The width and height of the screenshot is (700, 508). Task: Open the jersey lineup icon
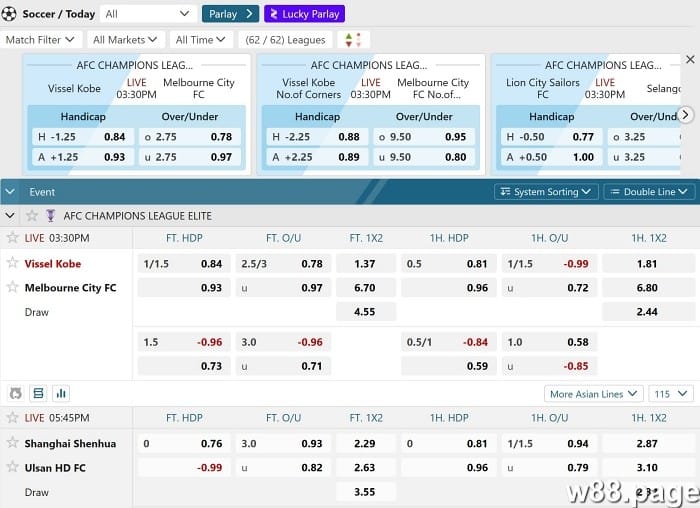click(x=16, y=393)
